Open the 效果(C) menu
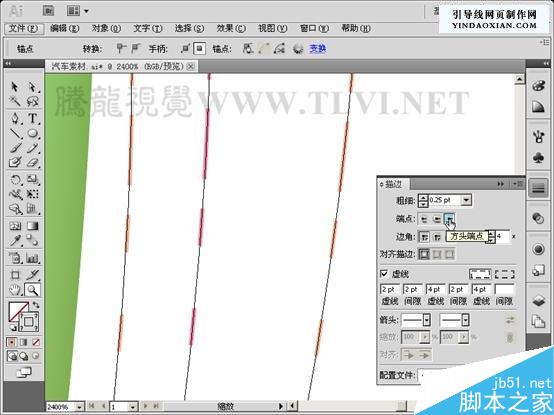The image size is (554, 415). click(231, 29)
